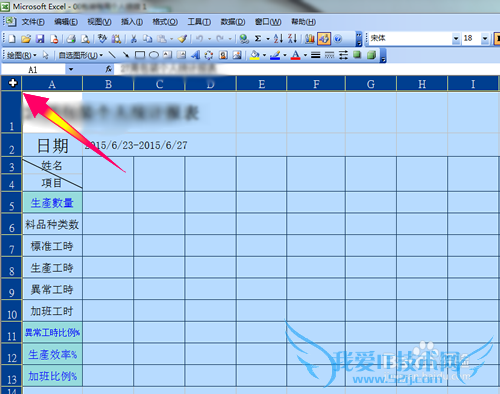Open Microsoft Excel Help icon
This screenshot has width=500, height=394.
point(338,39)
